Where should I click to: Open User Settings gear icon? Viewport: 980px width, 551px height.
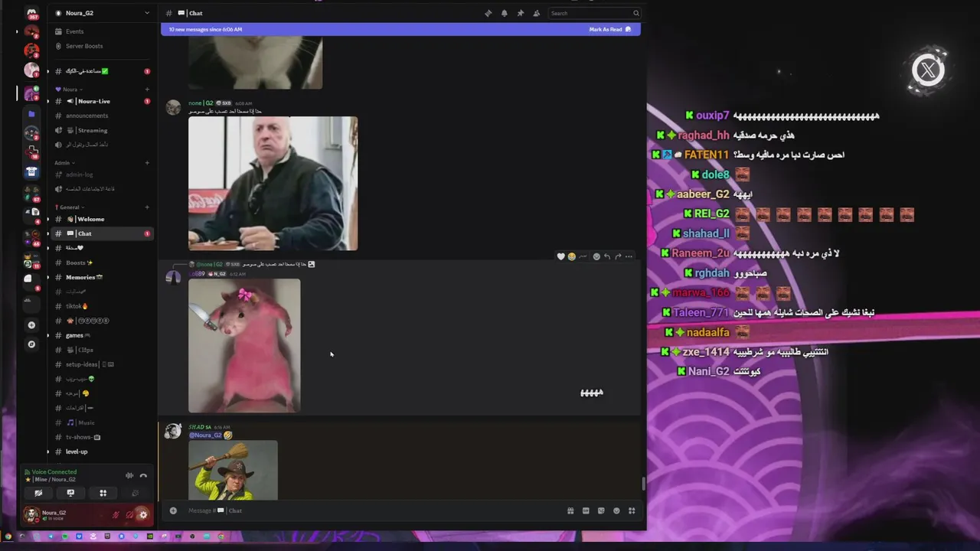143,515
